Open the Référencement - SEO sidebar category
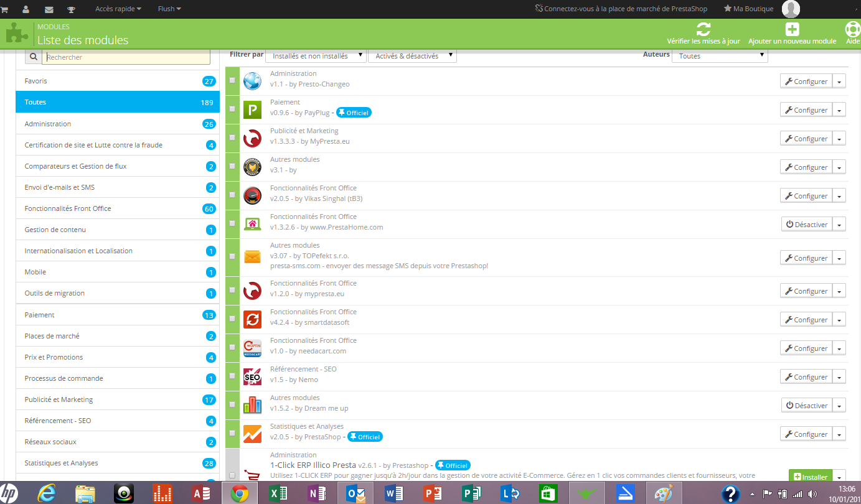Screen dimensions: 861x504 117,421
